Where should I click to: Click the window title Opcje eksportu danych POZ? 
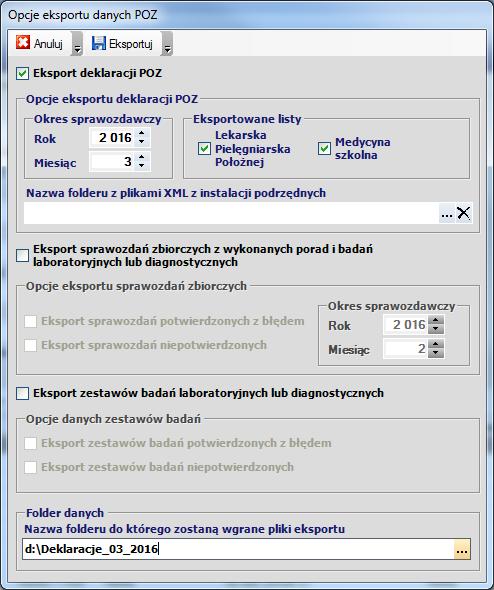click(x=83, y=15)
